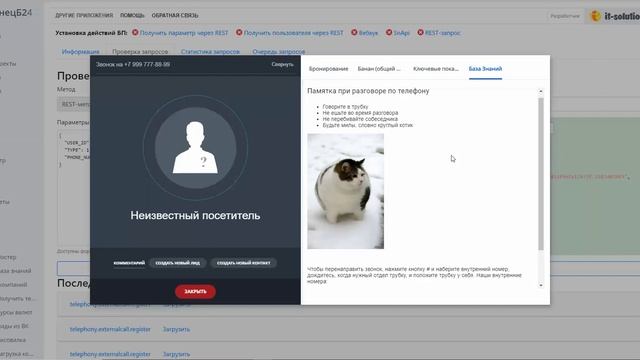Viewport: 640px width, 360px height.
Task: Open the 'REST-запрос' action link
Action: point(442,33)
